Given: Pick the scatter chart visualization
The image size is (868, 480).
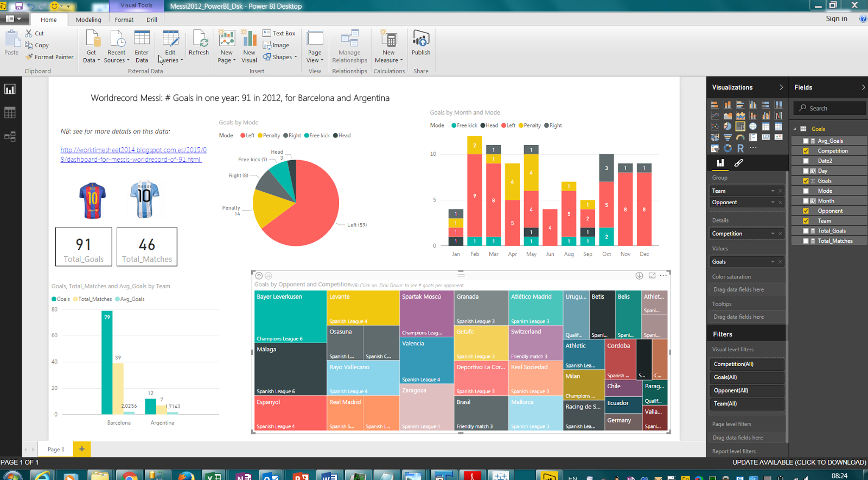Looking at the screenshot, I should click(715, 127).
